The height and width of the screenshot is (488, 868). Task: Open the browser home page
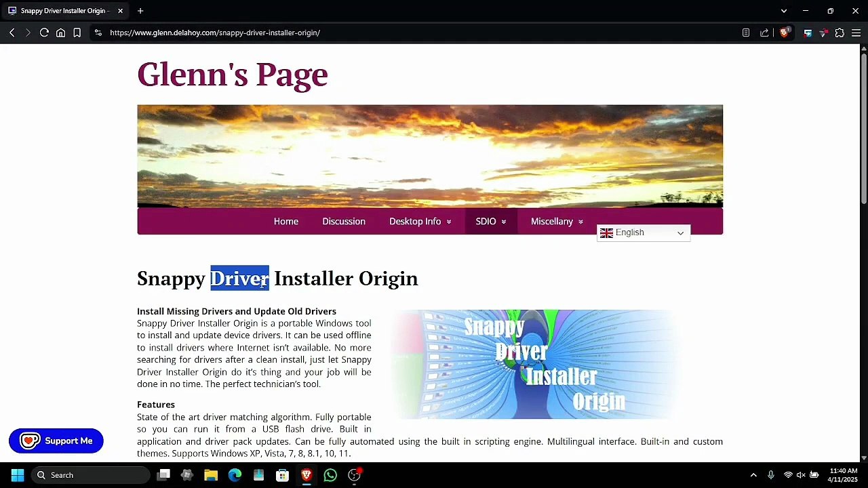point(60,33)
